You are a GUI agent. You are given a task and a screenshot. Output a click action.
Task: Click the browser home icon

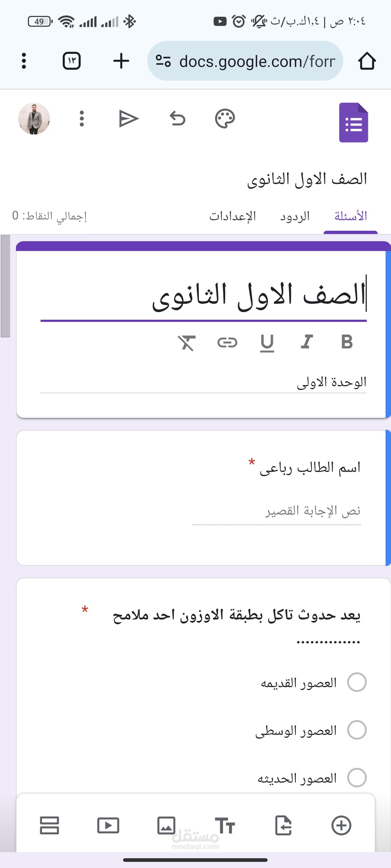pos(367,61)
